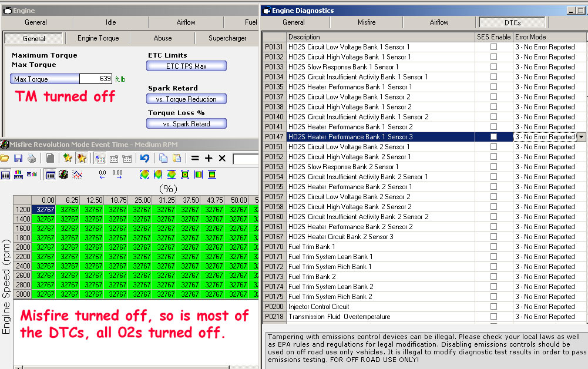Show the 3D surface chart view icon
The image size is (588, 369).
64,175
